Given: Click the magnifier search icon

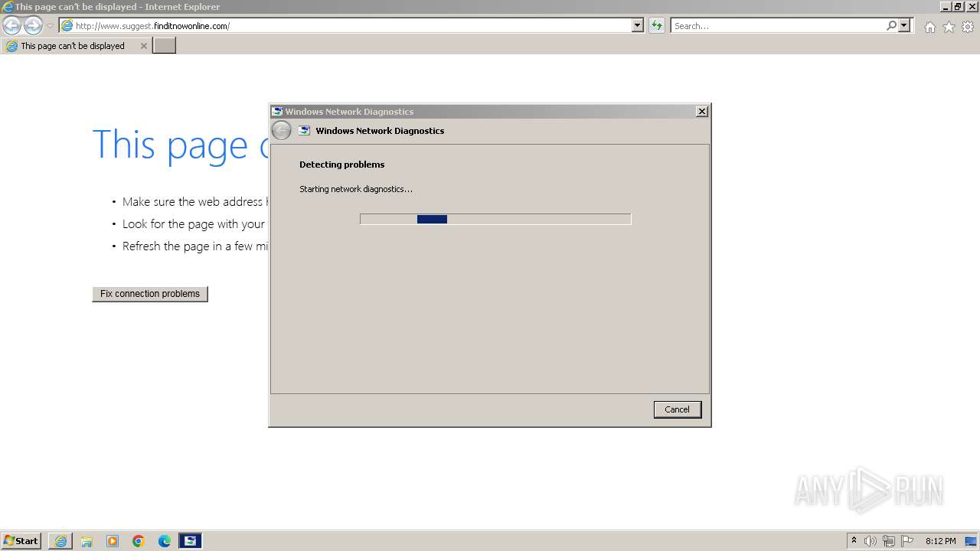Looking at the screenshot, I should [891, 26].
